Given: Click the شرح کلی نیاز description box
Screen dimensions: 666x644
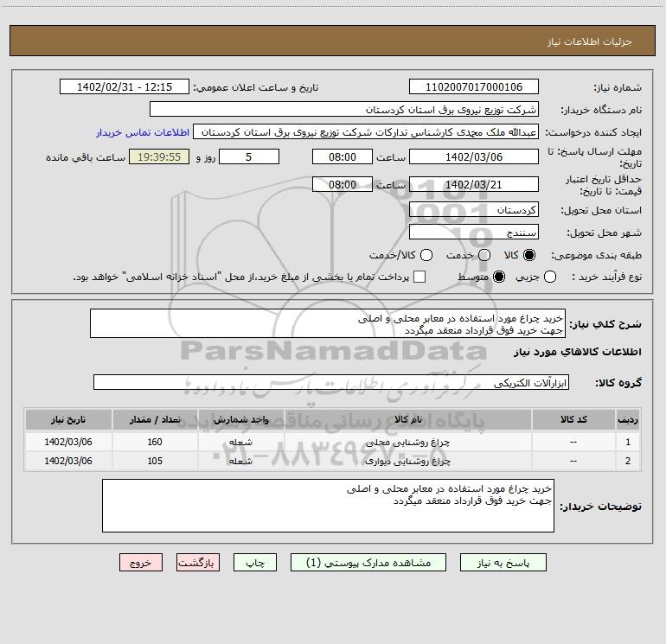Looking at the screenshot, I should click(x=328, y=323).
